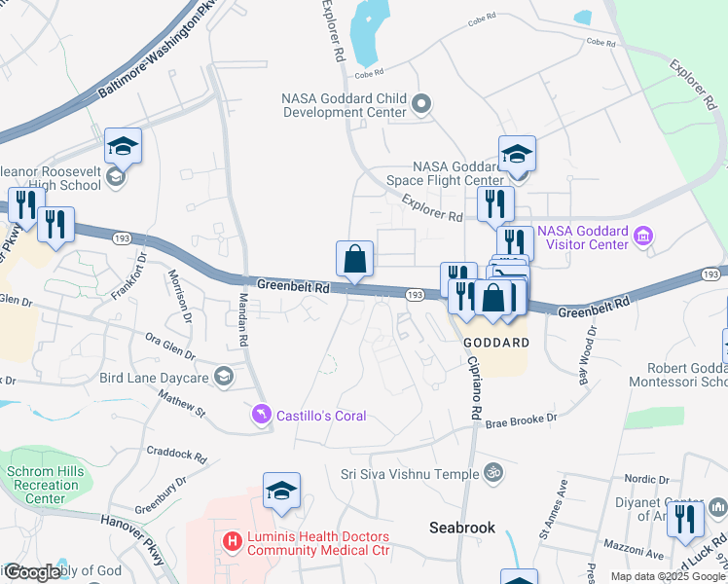728x584 pixels.
Task: Click NASA Goddard Child Development Center pin
Action: (x=421, y=104)
